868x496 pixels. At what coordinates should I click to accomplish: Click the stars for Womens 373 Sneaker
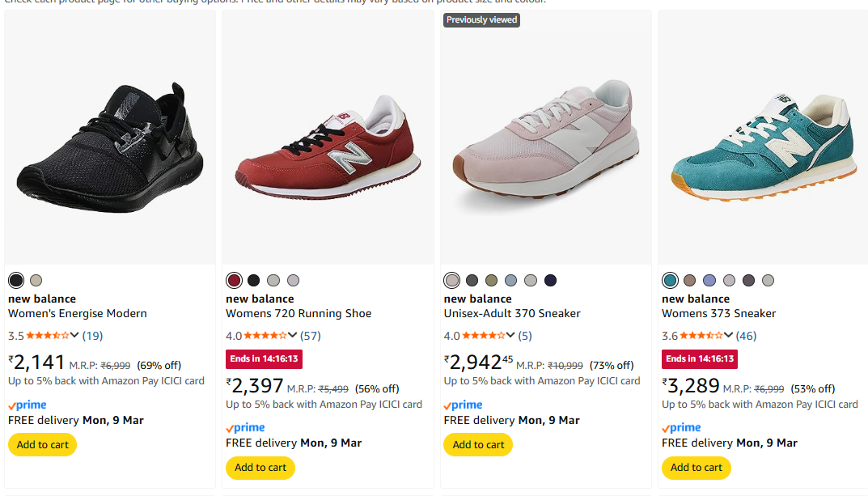[x=701, y=336]
